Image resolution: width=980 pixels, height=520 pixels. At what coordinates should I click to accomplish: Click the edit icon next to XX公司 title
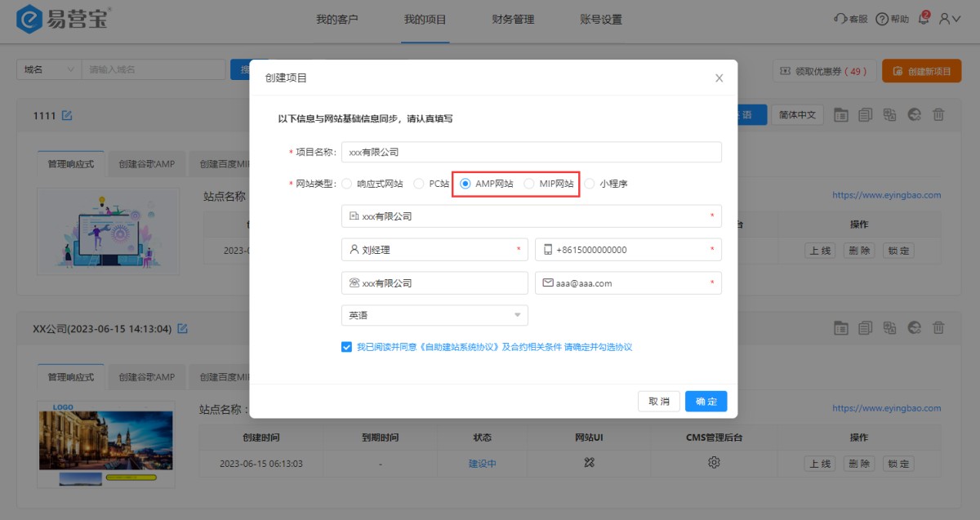coord(183,329)
